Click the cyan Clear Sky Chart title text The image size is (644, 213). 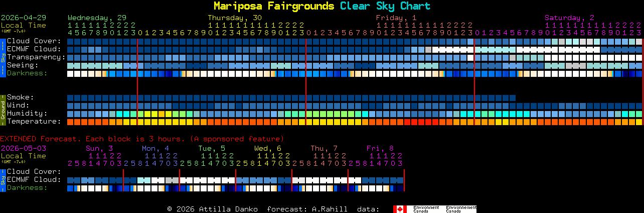coord(385,6)
